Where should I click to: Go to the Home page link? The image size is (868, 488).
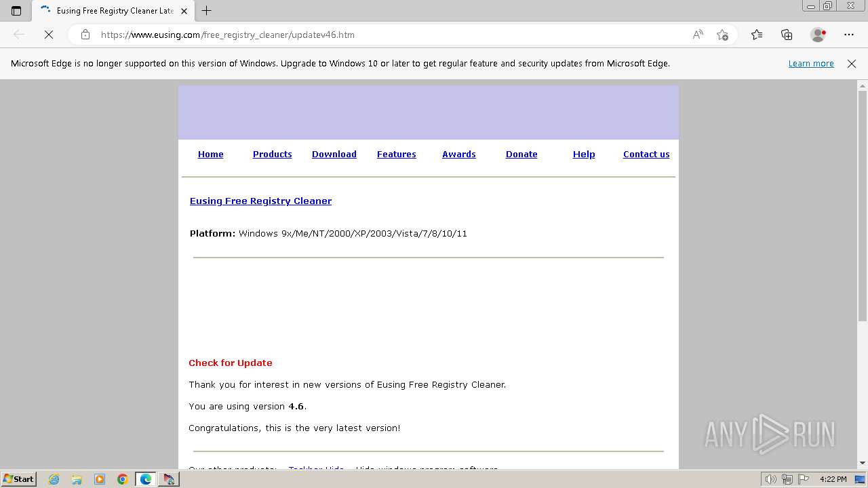pyautogui.click(x=211, y=155)
